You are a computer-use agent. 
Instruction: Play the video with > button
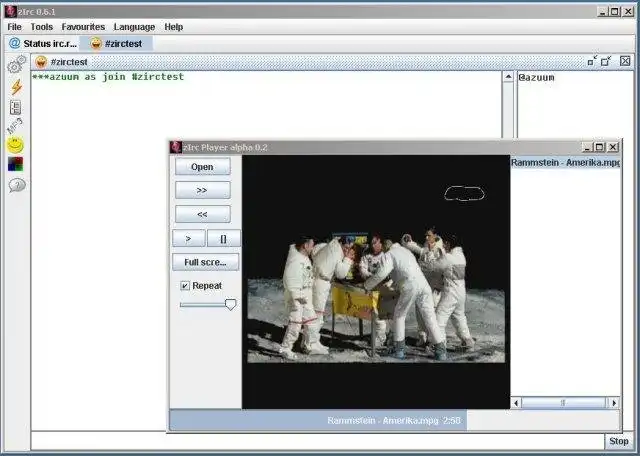tap(189, 238)
